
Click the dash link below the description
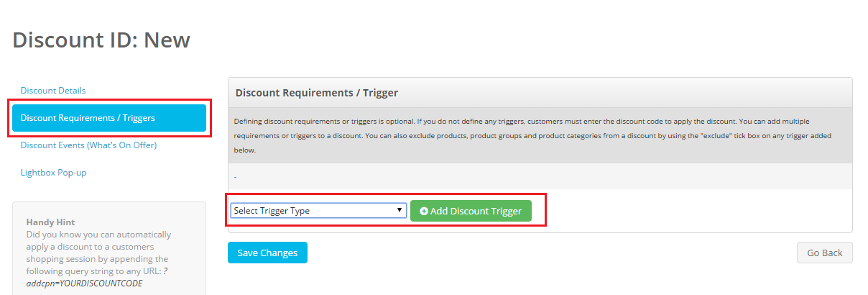point(235,176)
